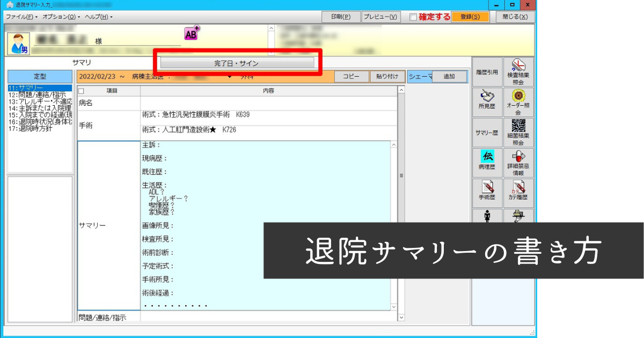Open the 病理歴 pathology history icon
The image size is (644, 338).
[487, 160]
